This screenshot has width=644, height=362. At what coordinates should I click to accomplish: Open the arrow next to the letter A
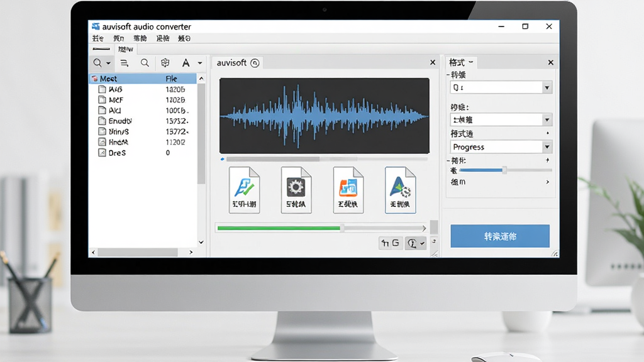pyautogui.click(x=200, y=63)
